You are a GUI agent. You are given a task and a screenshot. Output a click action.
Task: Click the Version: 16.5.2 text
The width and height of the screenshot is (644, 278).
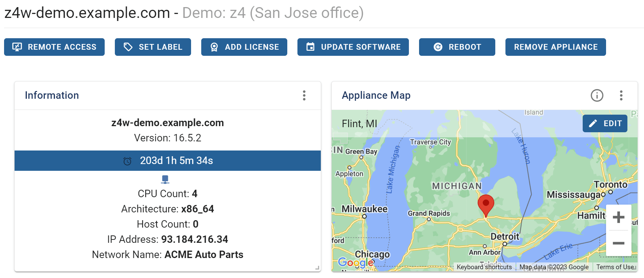(168, 138)
